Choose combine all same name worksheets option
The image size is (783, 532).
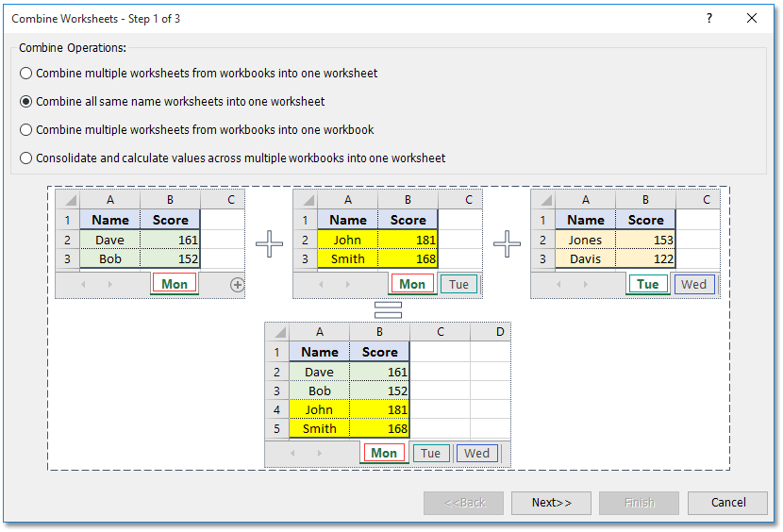pos(26,102)
